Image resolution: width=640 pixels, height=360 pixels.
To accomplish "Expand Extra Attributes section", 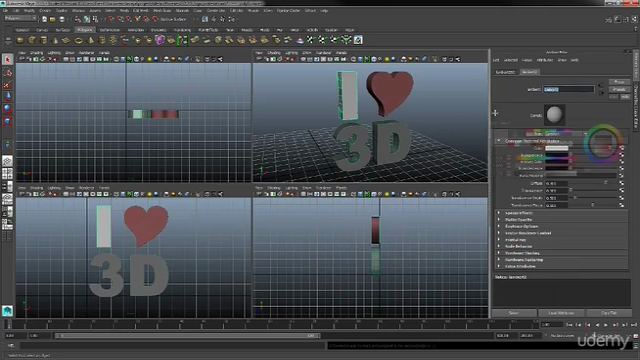I will coord(498,267).
